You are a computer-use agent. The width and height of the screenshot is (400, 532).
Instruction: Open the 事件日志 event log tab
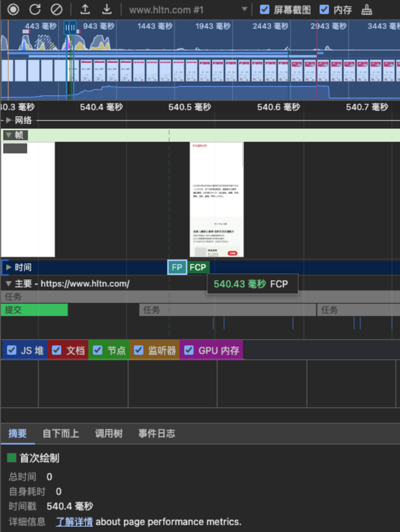coord(156,433)
